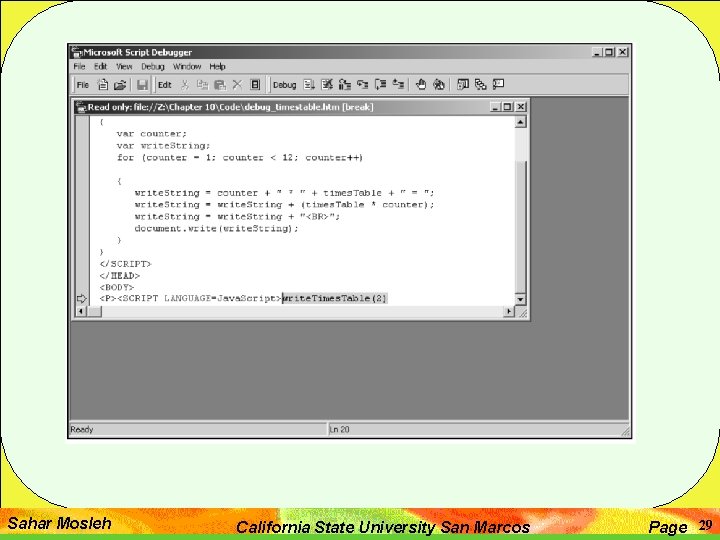Click the resize grip of the code window
The image size is (720, 540).
click(x=523, y=313)
